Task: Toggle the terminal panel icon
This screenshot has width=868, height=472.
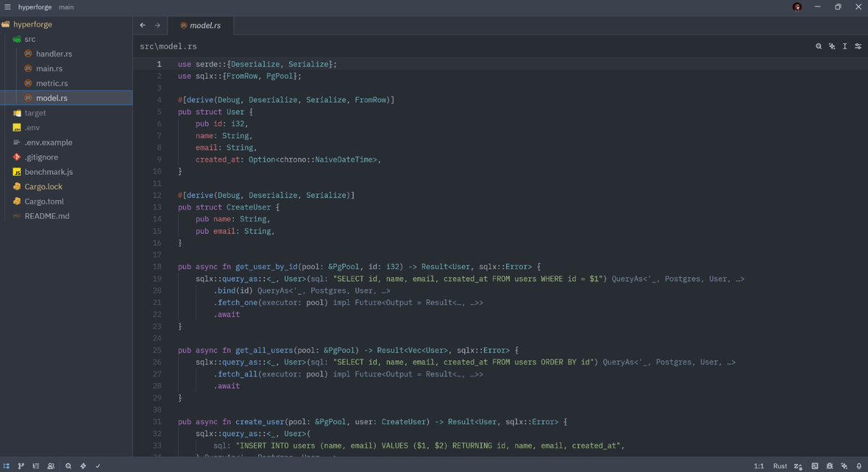Action: pyautogui.click(x=815, y=466)
